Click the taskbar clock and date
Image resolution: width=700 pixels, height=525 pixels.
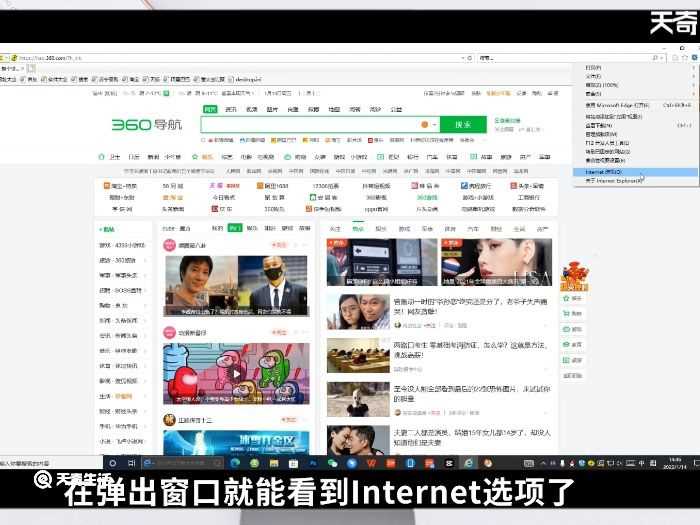[x=675, y=463]
